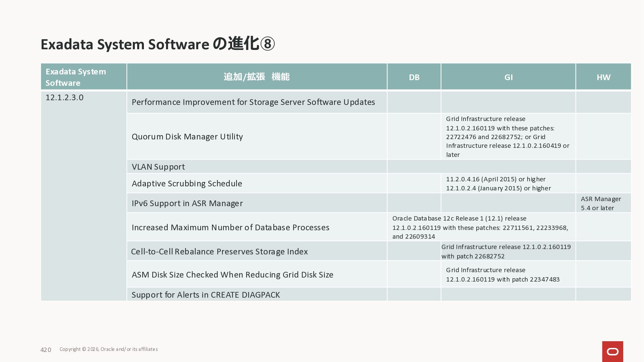Click the 追加/拡張 機能 column header
The height and width of the screenshot is (362, 644).
tap(257, 77)
